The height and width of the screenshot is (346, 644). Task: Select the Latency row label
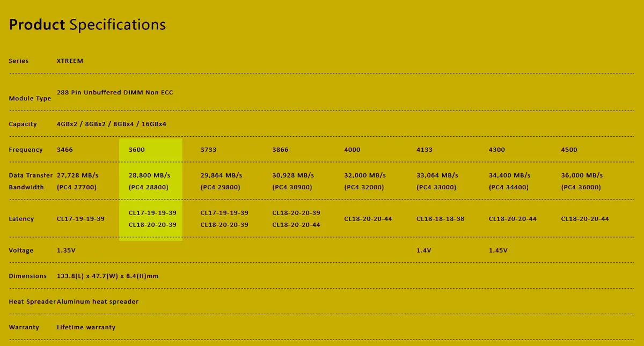21,219
